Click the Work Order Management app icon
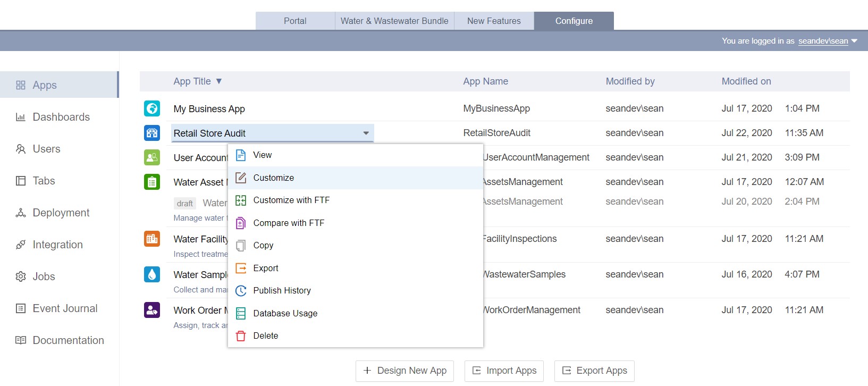The image size is (868, 386). tap(152, 310)
